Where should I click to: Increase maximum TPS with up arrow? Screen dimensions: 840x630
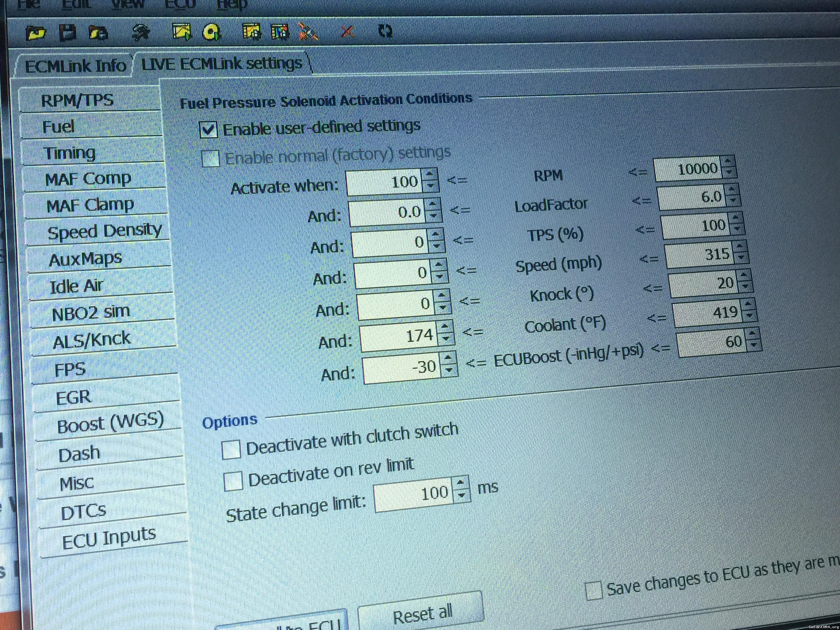click(736, 218)
